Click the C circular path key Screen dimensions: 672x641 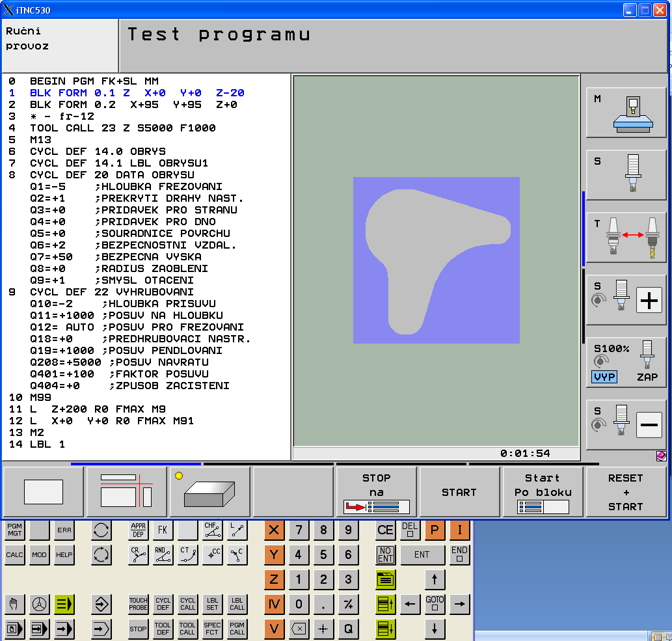(237, 554)
